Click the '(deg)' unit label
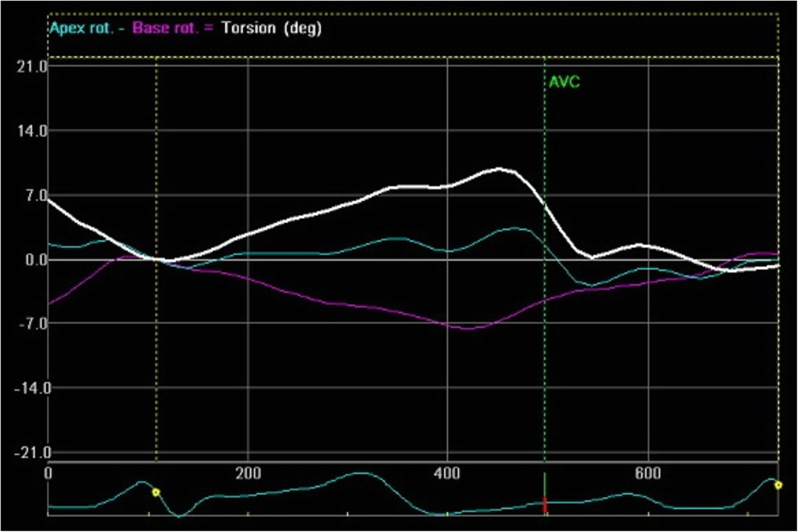Screen dimensions: 798x532 (x=302, y=28)
